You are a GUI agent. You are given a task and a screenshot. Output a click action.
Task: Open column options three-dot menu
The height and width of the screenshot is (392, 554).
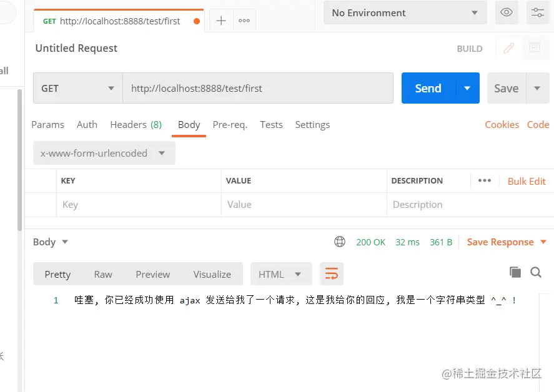pyautogui.click(x=485, y=180)
